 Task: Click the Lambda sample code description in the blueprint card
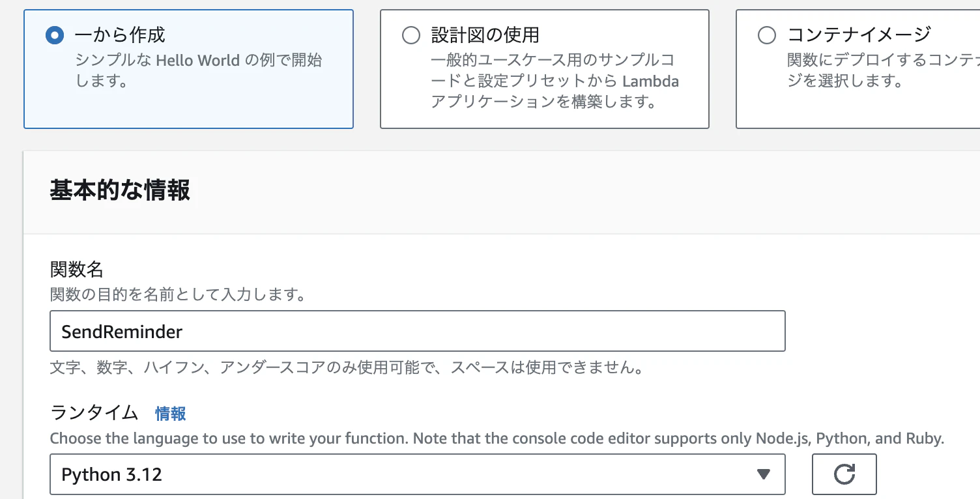click(x=555, y=81)
